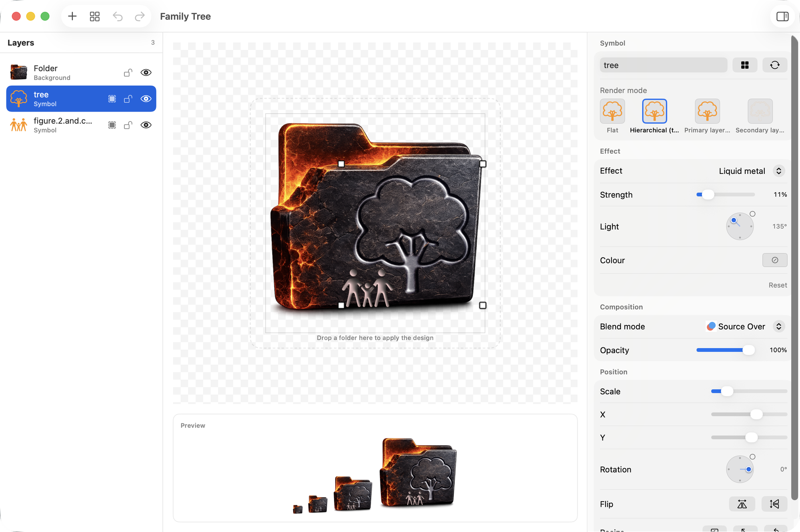800x532 pixels.
Task: Toggle visibility of the tree layer
Action: tap(146, 99)
